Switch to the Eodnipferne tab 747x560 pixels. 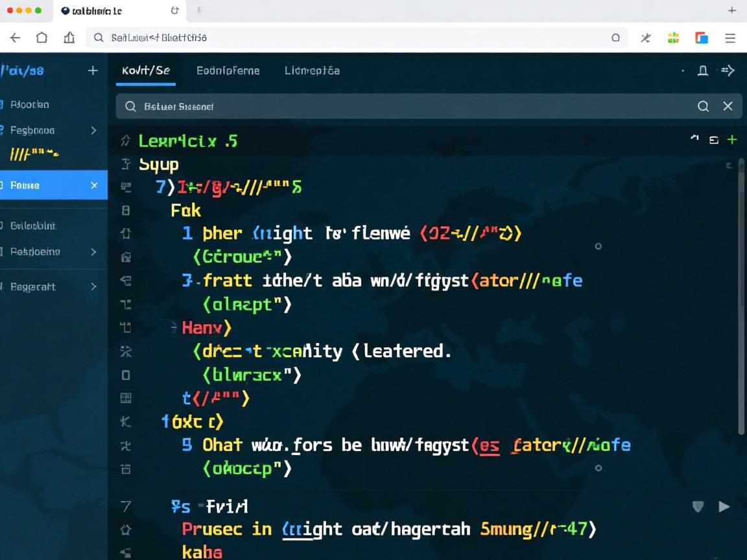(228, 71)
